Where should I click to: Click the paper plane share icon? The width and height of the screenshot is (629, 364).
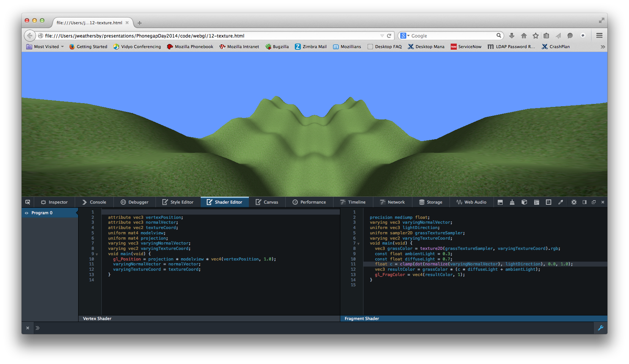[x=558, y=36]
